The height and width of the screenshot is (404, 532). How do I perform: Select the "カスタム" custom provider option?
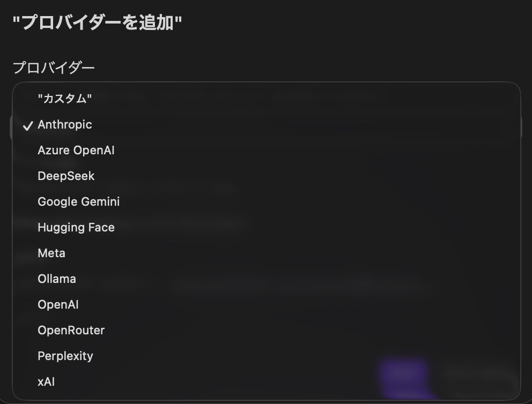pos(65,99)
